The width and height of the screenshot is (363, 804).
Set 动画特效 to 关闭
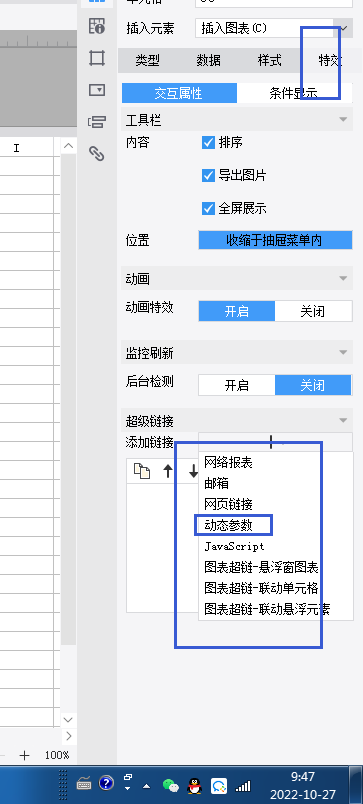point(313,311)
